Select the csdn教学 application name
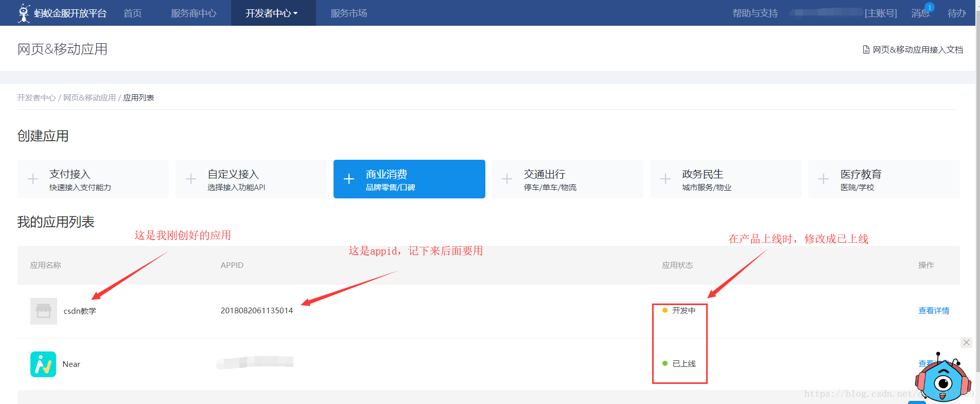The width and height of the screenshot is (980, 404). coord(80,311)
